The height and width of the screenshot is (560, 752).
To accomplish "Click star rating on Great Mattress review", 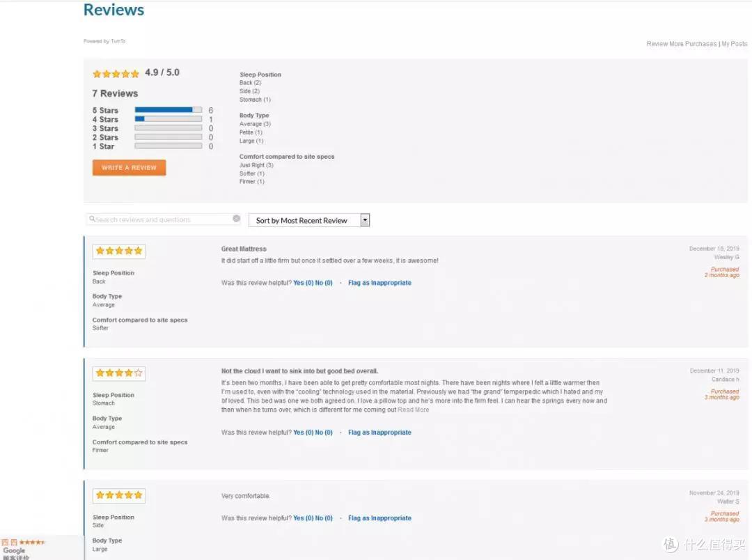I will (119, 251).
